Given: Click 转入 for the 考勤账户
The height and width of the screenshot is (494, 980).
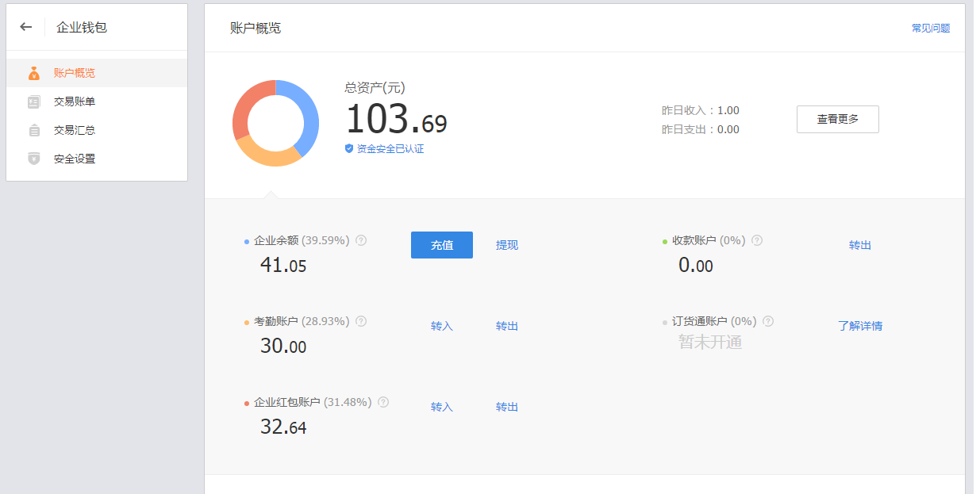Looking at the screenshot, I should [x=442, y=326].
